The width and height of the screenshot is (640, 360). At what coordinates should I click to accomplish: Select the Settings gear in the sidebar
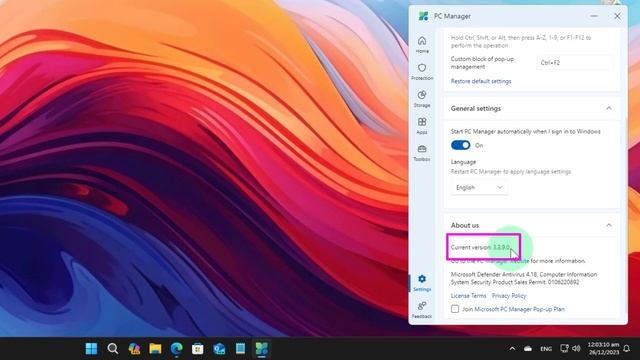click(422, 282)
